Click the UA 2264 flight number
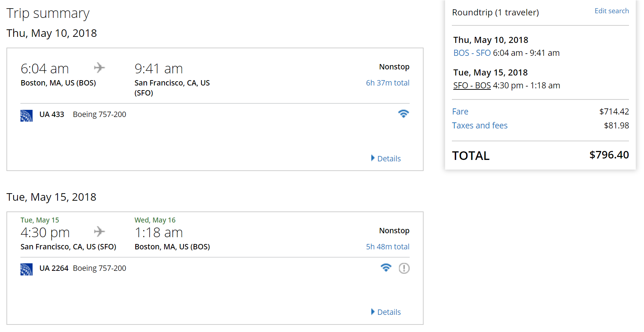 click(x=54, y=268)
